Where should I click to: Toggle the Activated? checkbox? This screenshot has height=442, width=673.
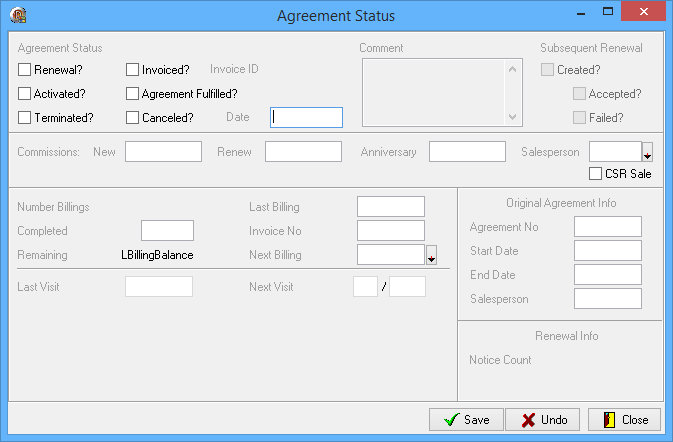coord(24,94)
